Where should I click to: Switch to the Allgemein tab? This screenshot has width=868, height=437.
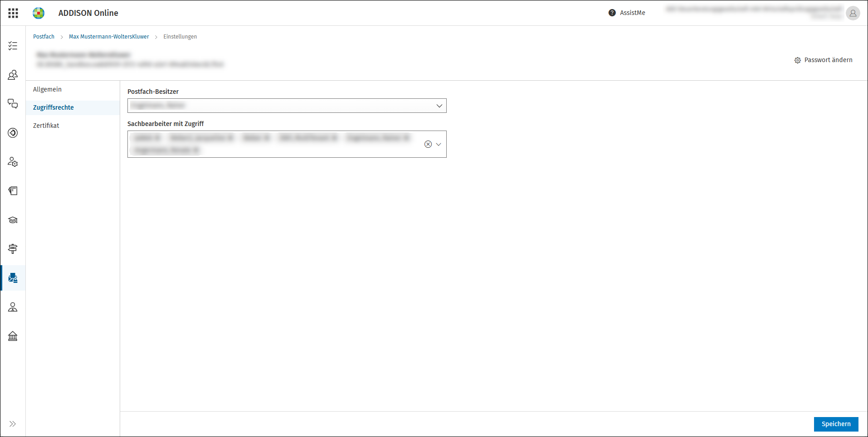click(47, 89)
